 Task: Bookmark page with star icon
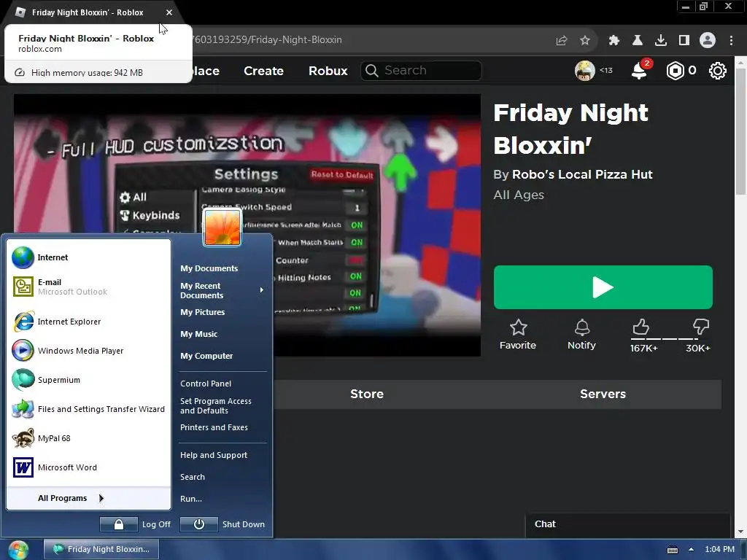pyautogui.click(x=585, y=41)
